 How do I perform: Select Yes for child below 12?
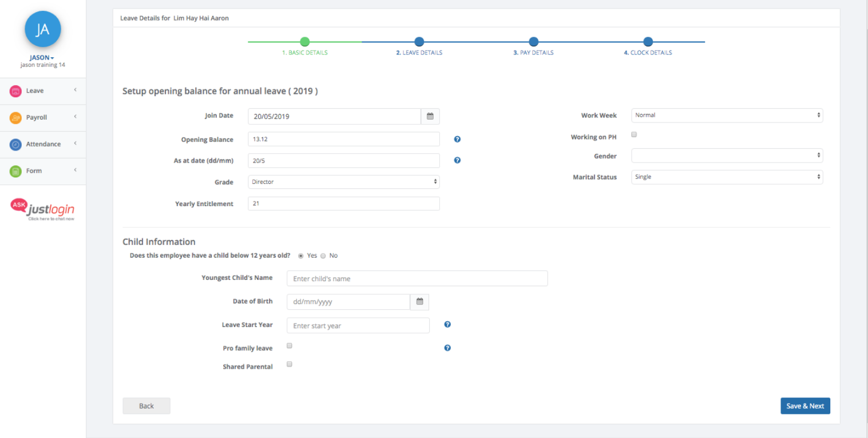coord(301,256)
